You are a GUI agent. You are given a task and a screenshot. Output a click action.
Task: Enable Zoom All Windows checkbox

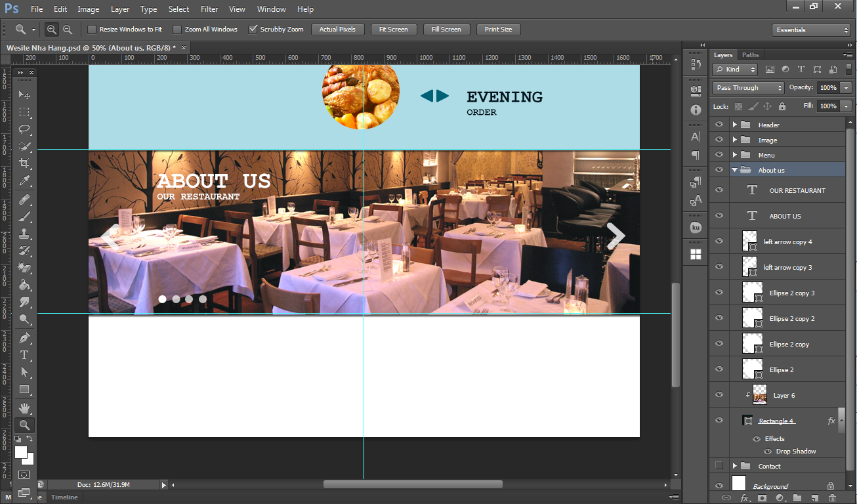[x=177, y=30]
